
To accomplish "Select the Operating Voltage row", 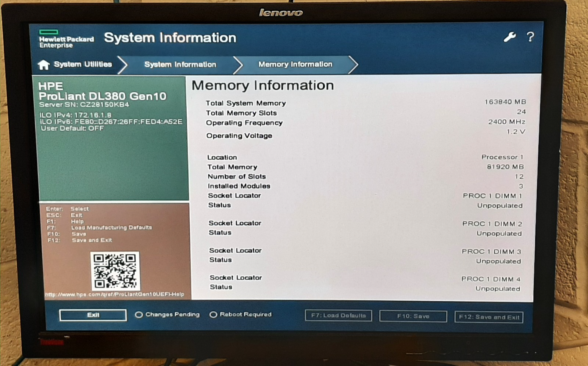I will click(x=366, y=134).
